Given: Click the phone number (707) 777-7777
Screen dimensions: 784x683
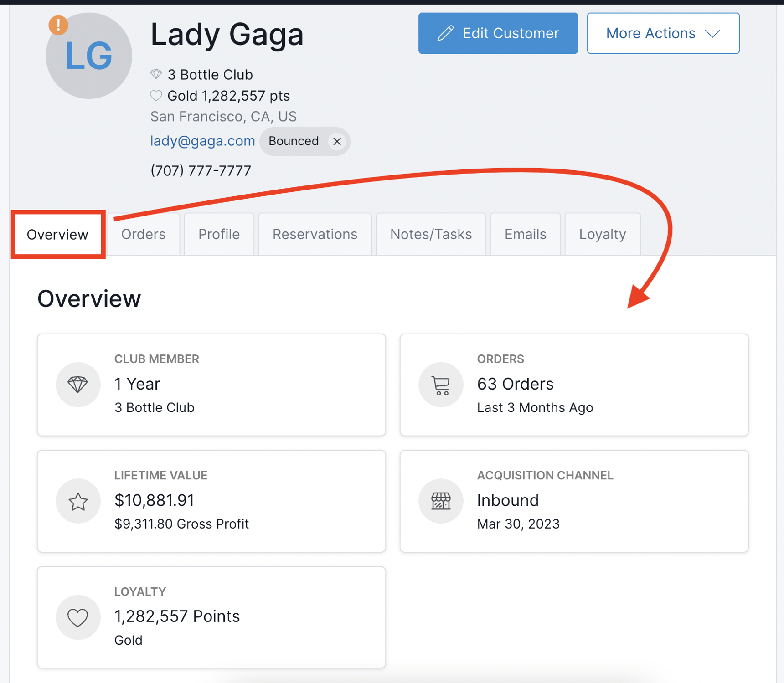Looking at the screenshot, I should [200, 170].
